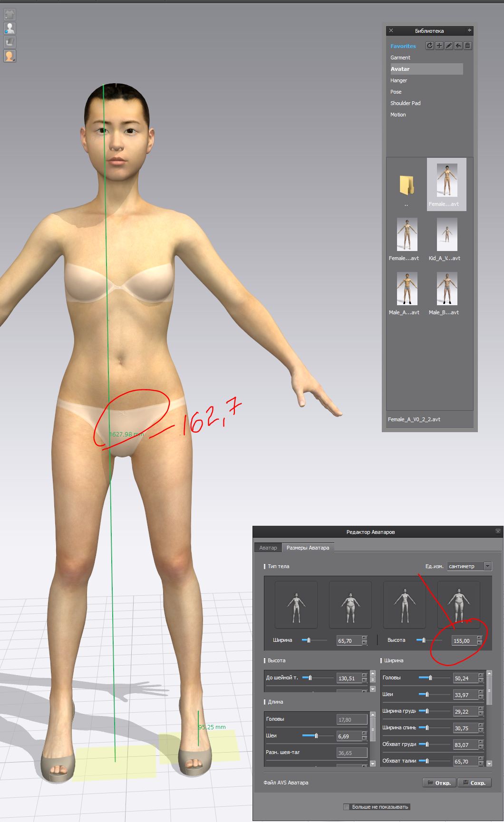The width and height of the screenshot is (504, 822).
Task: Open the Favorites heading in library
Action: tap(403, 46)
